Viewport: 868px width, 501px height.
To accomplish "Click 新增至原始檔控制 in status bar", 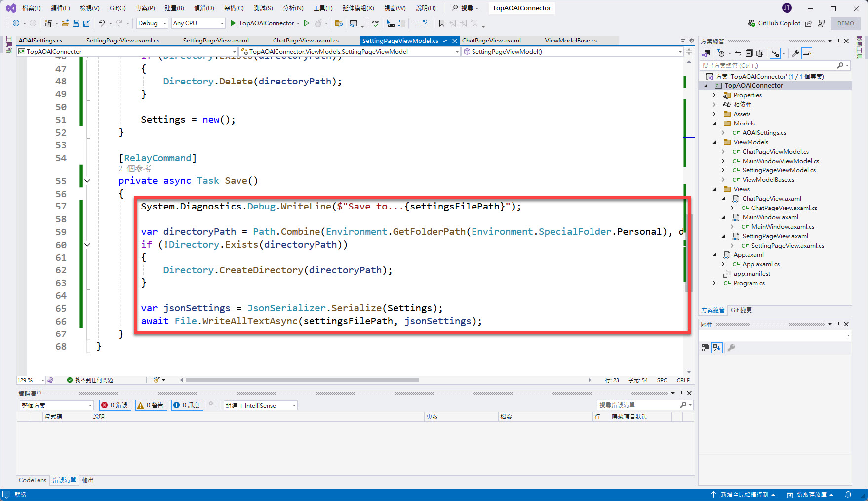I will click(743, 495).
